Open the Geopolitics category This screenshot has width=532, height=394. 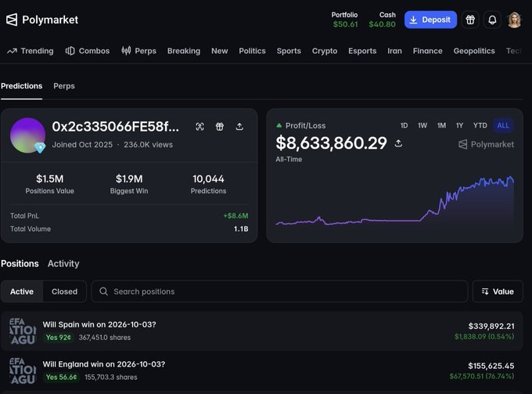point(474,51)
